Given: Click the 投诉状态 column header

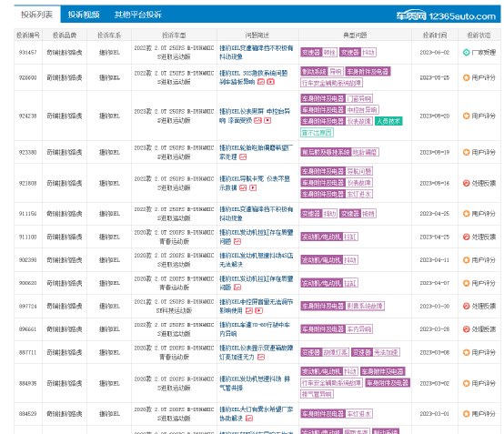Looking at the screenshot, I should (479, 35).
